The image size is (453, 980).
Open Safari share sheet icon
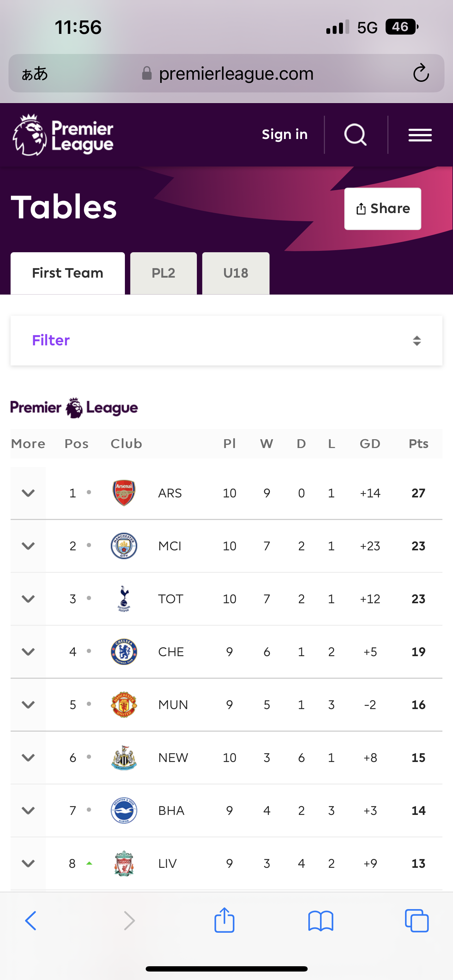(224, 921)
